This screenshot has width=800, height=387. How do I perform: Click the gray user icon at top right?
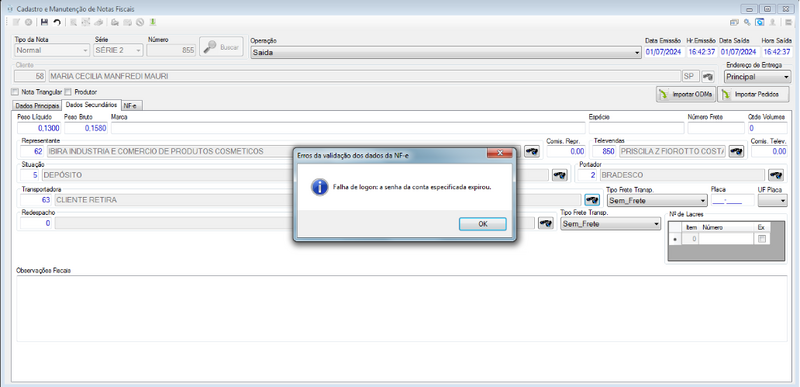click(x=773, y=22)
